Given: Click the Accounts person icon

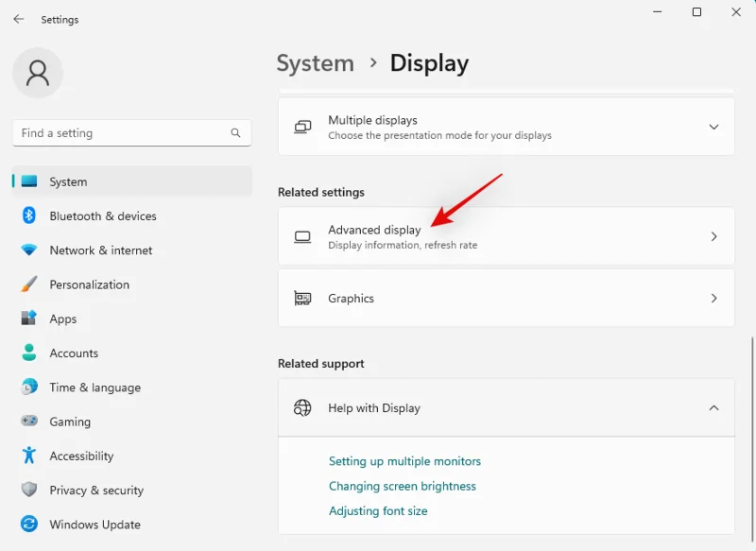Looking at the screenshot, I should (29, 353).
